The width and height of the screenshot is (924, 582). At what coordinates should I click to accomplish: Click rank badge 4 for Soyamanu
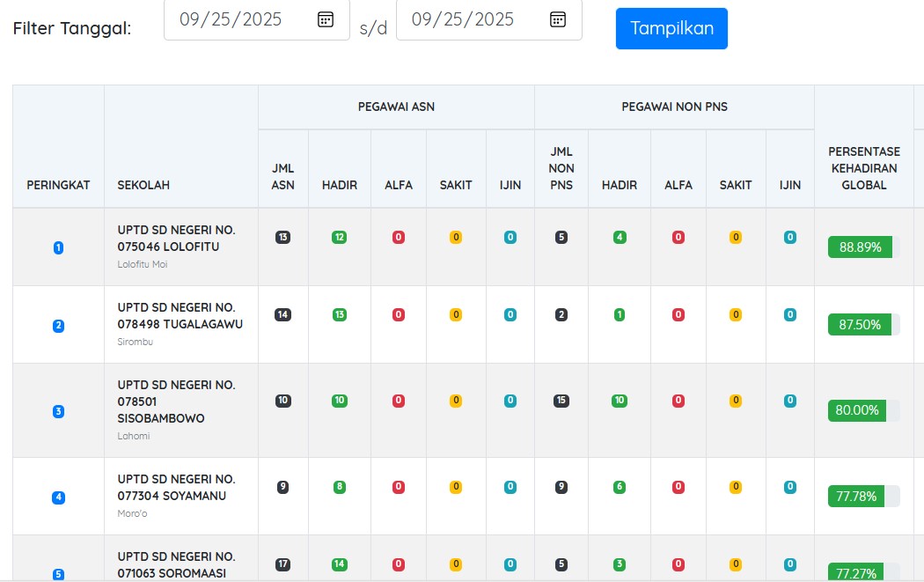[x=59, y=497]
